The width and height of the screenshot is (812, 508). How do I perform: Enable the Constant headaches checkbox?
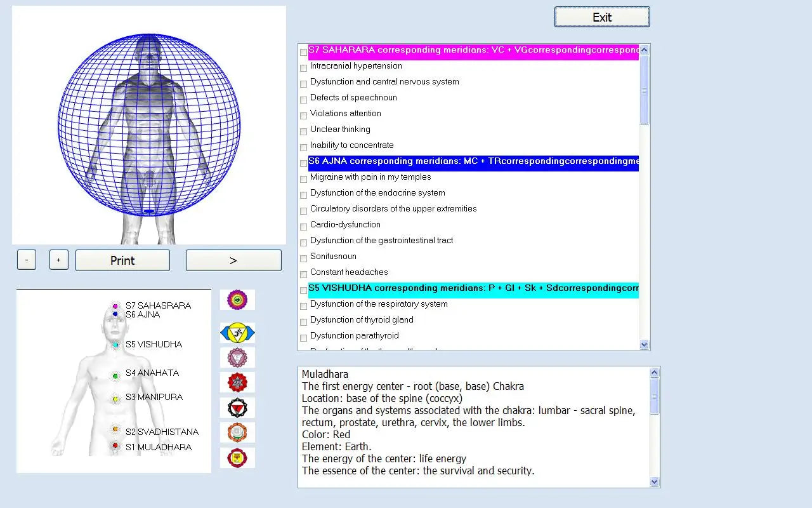[303, 274]
